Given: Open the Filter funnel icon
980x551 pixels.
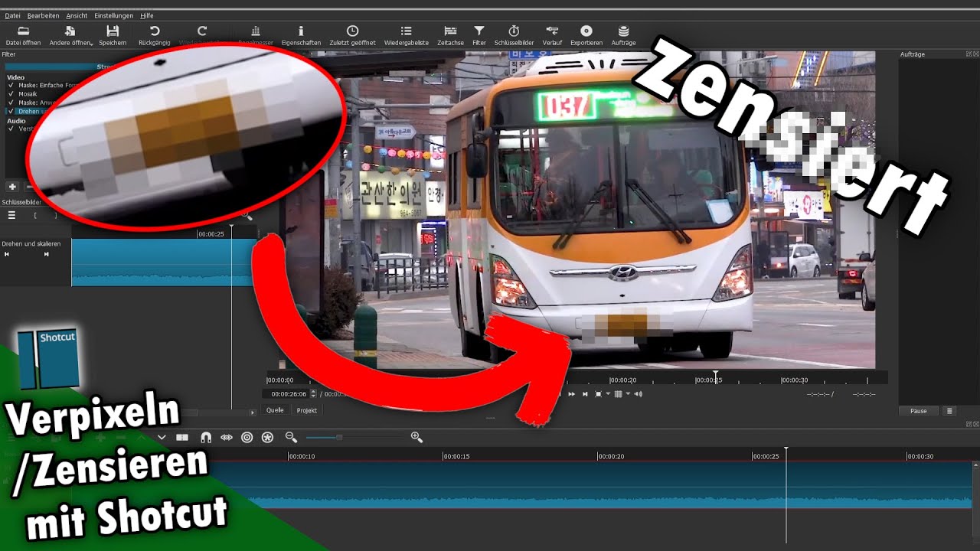Looking at the screenshot, I should (x=479, y=31).
